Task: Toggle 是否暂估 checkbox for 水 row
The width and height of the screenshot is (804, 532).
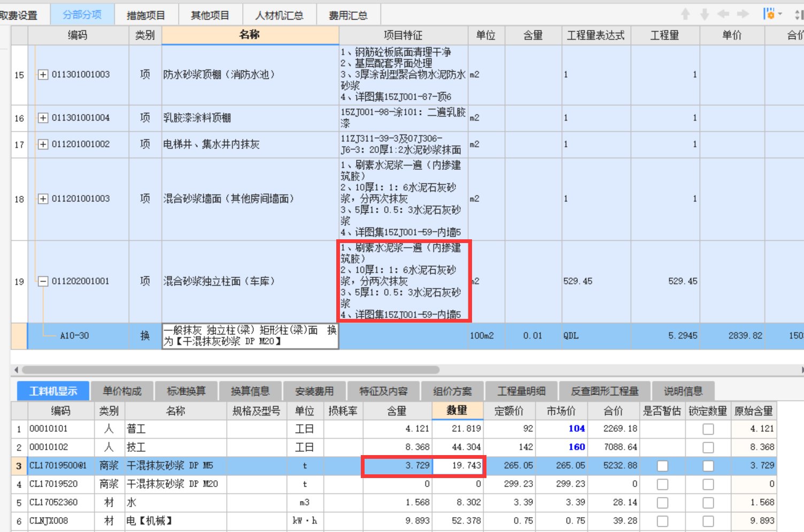Action: tap(662, 503)
